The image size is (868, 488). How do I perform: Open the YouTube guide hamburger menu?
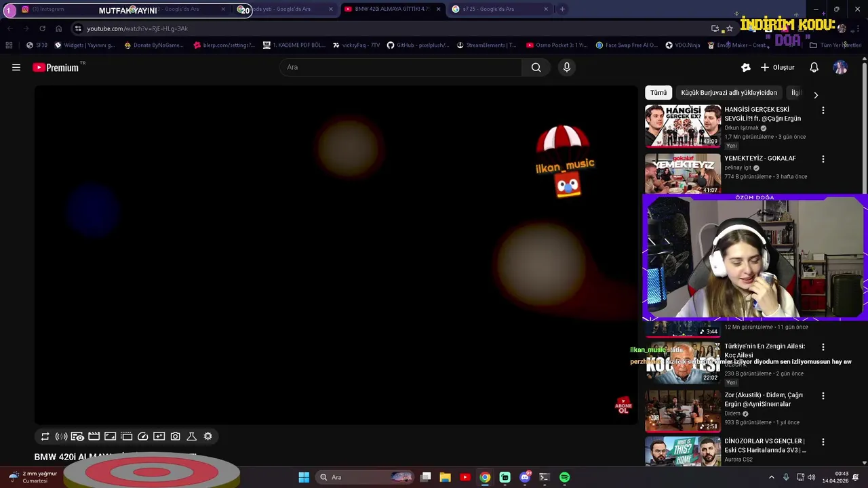(16, 67)
